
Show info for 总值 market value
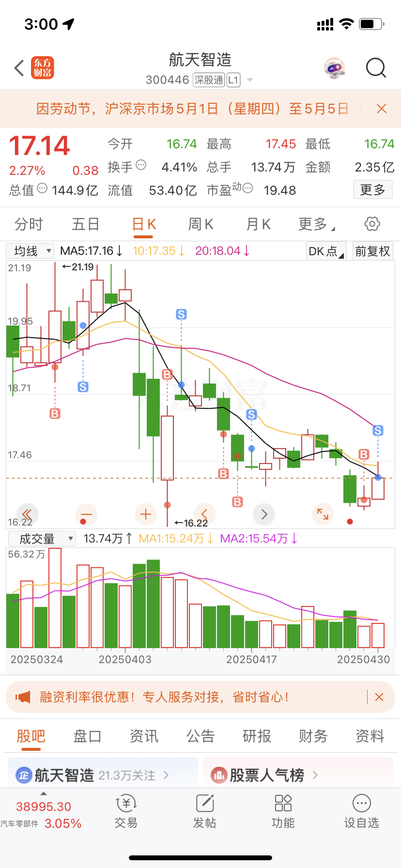[42, 188]
